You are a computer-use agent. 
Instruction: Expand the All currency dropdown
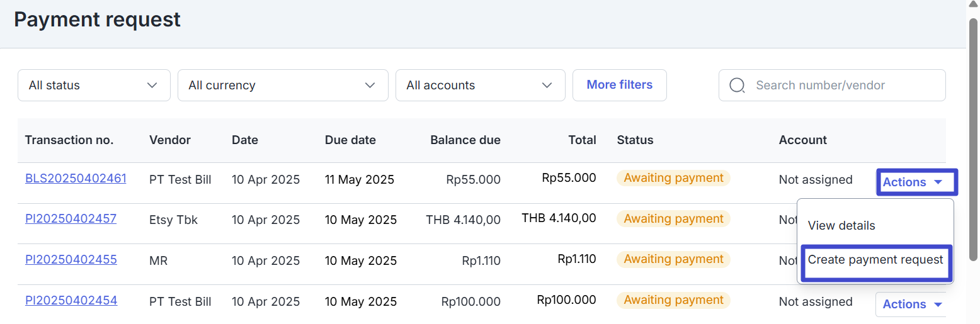pos(283,85)
